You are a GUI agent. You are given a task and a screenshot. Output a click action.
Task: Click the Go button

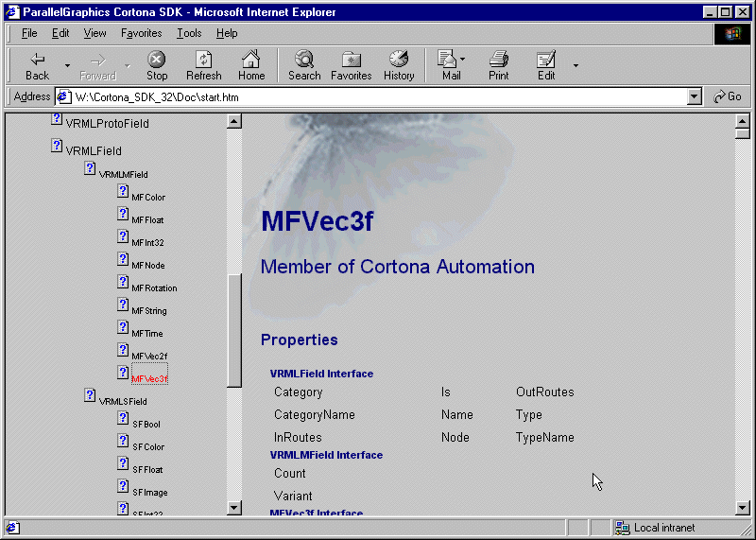point(728,96)
